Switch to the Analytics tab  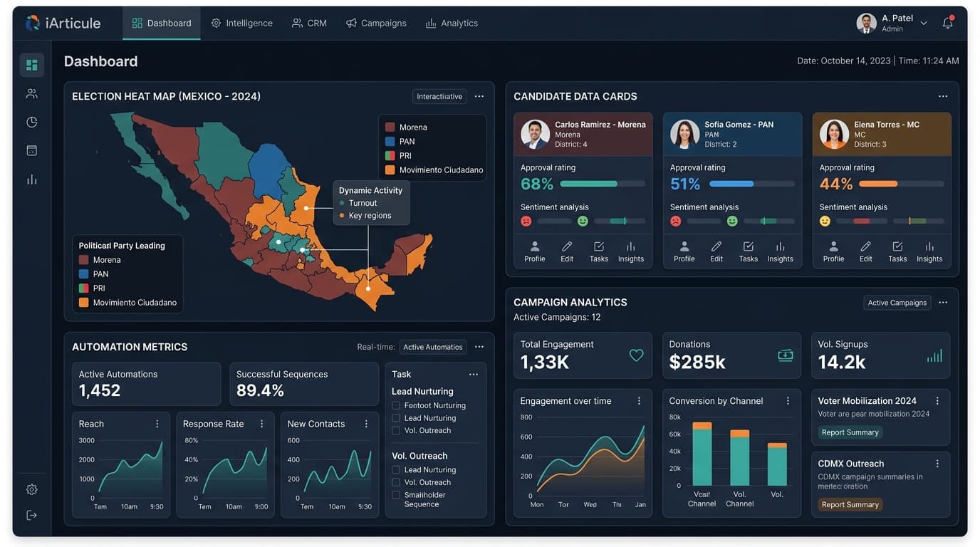(x=452, y=23)
